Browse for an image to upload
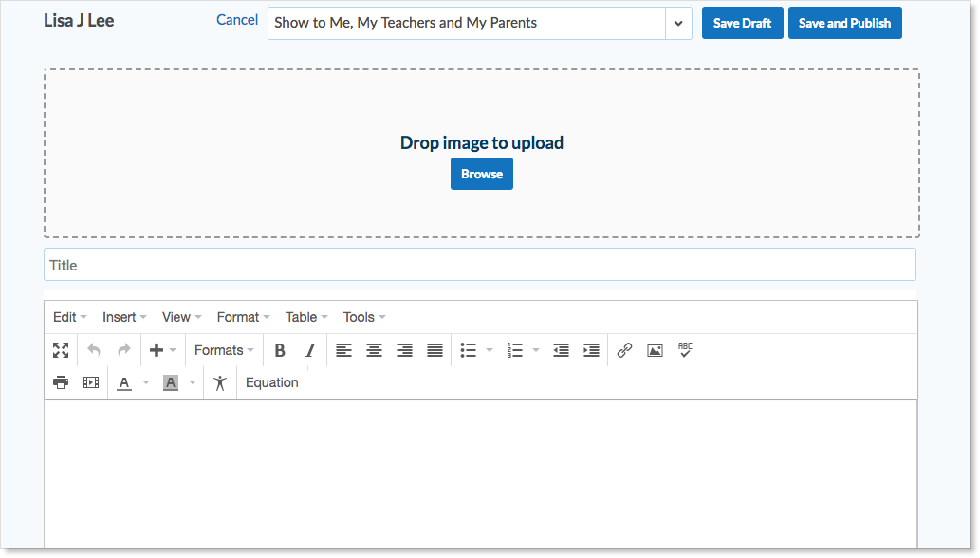980x558 pixels. [482, 174]
